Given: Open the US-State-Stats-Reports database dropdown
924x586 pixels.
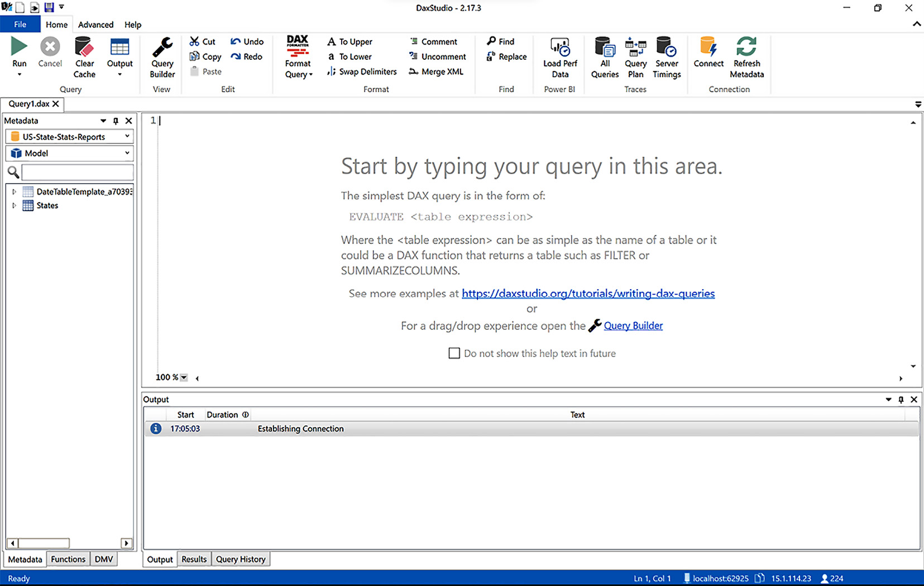Looking at the screenshot, I should tap(70, 137).
